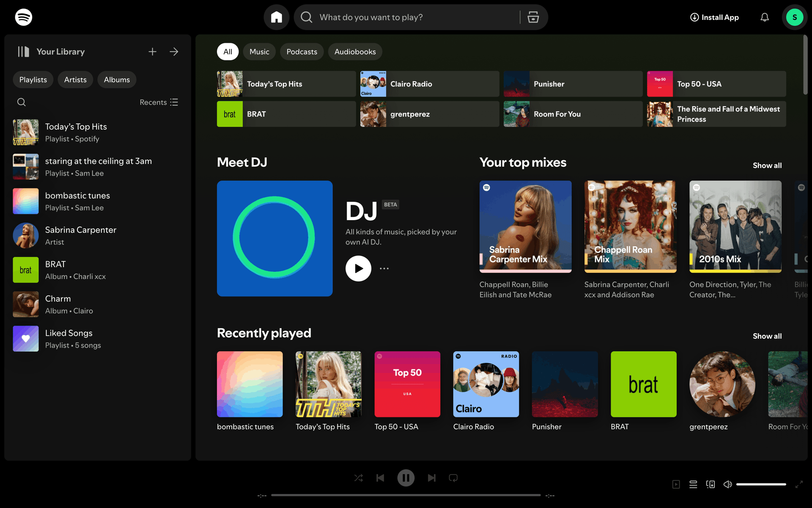This screenshot has width=812, height=508.
Task: Open the Queue icon
Action: point(693,484)
